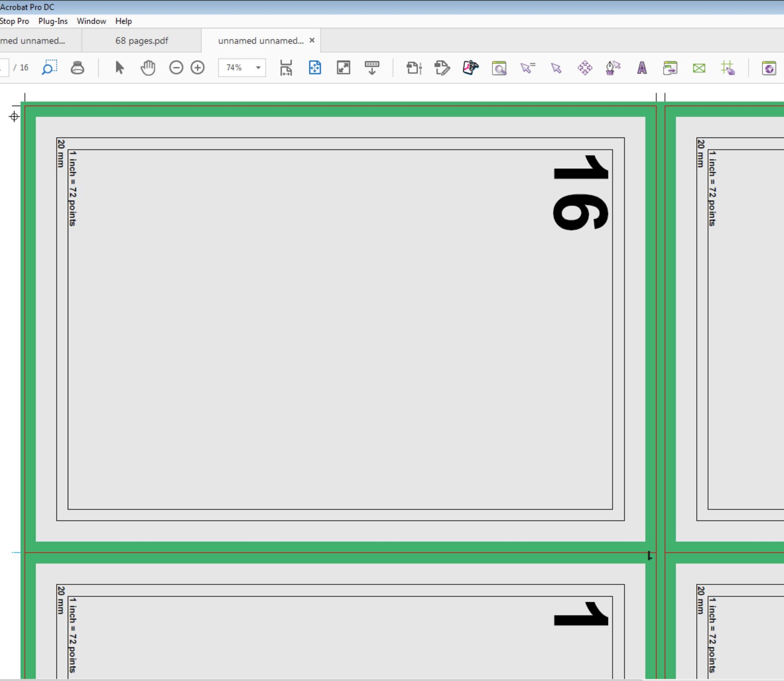Open the Help menu
This screenshot has height=681, width=784.
point(123,21)
